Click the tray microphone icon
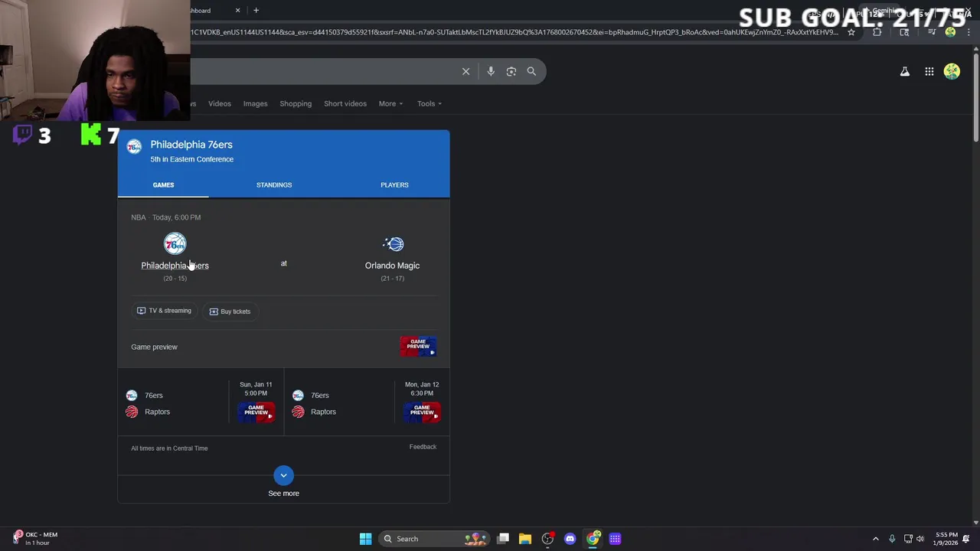The height and width of the screenshot is (551, 980). pyautogui.click(x=892, y=539)
